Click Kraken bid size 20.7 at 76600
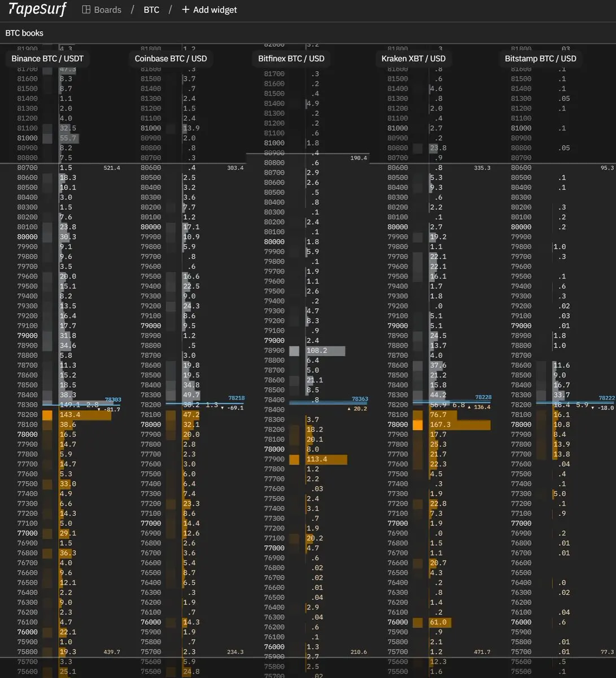The width and height of the screenshot is (616, 678). tap(438, 563)
